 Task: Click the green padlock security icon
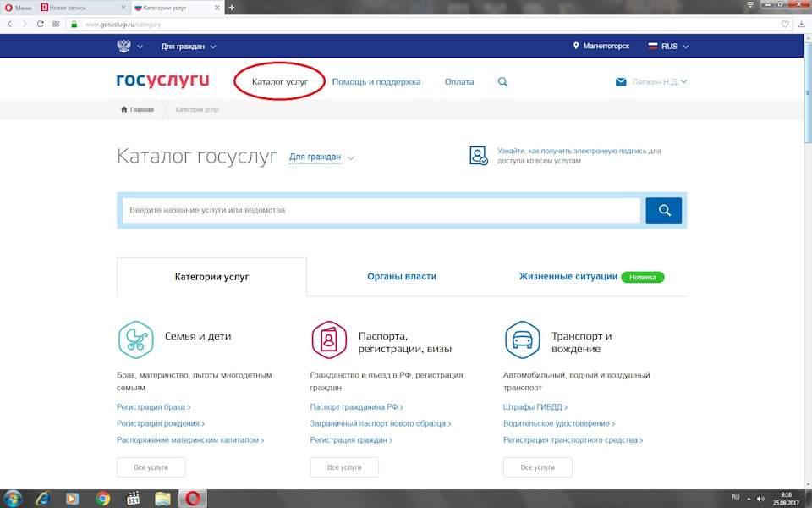point(74,25)
